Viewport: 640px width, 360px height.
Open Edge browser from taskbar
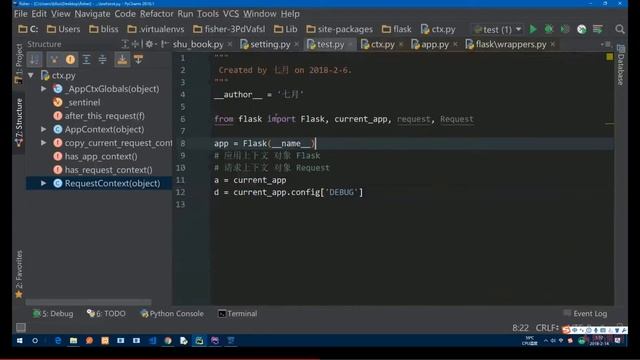(58, 340)
